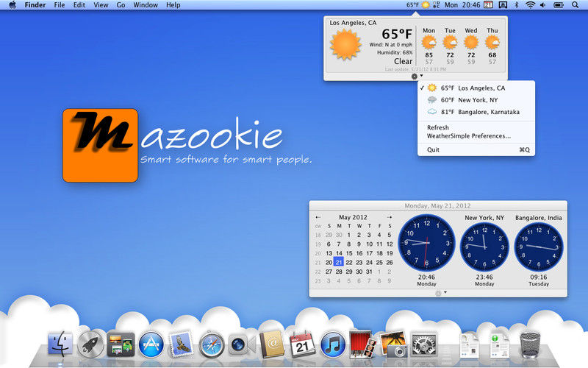Click the Mazookie orange logo
This screenshot has height=368, width=588.
tap(100, 145)
